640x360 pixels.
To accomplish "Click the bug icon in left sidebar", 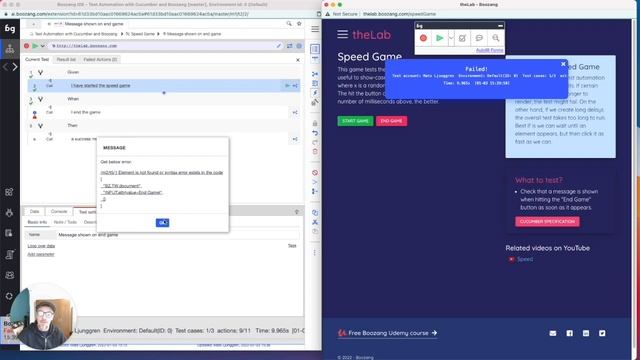I will [x=9, y=213].
